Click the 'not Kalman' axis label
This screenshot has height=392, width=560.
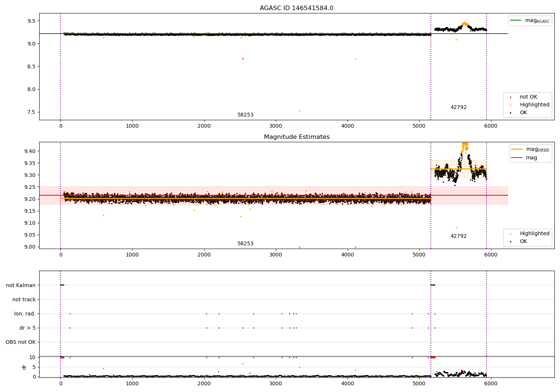(21, 286)
